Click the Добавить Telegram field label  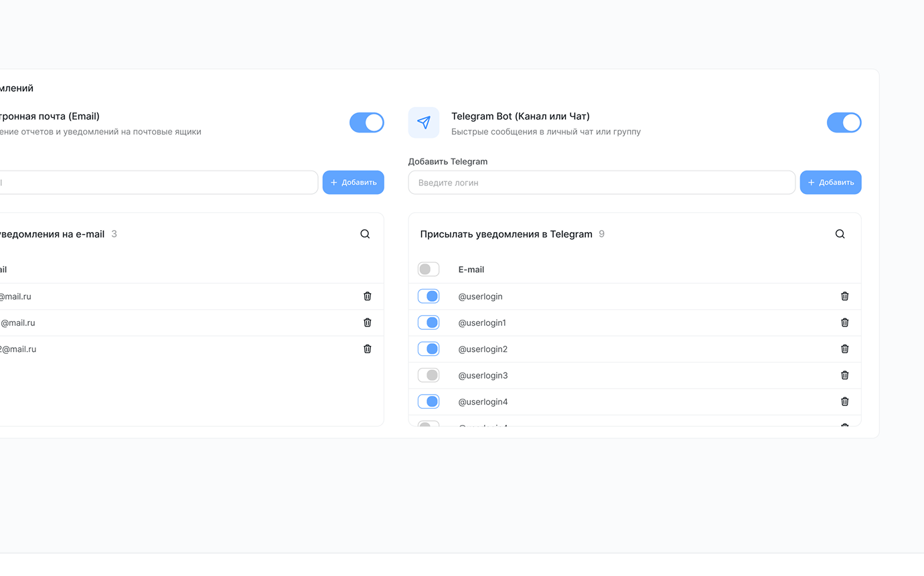tap(448, 162)
